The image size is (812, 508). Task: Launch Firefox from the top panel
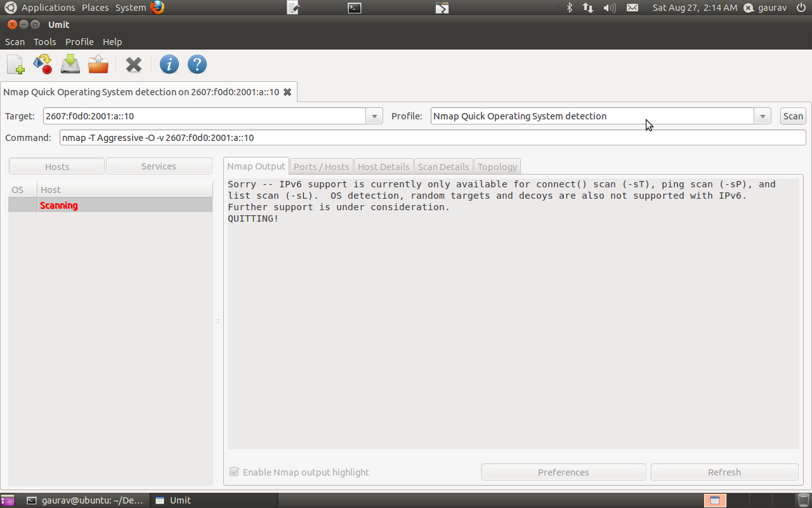click(157, 8)
